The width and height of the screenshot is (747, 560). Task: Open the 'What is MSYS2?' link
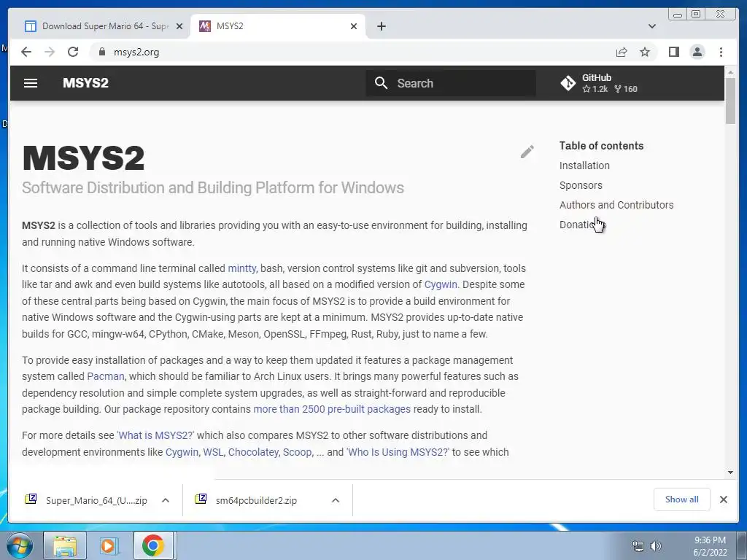tap(155, 435)
